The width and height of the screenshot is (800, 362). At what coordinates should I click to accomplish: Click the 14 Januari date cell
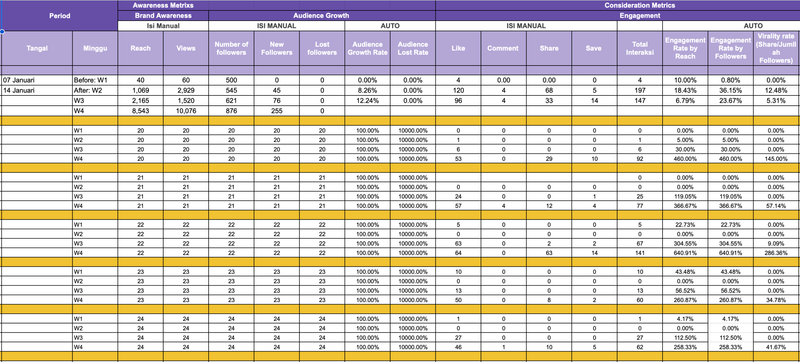tap(37, 90)
